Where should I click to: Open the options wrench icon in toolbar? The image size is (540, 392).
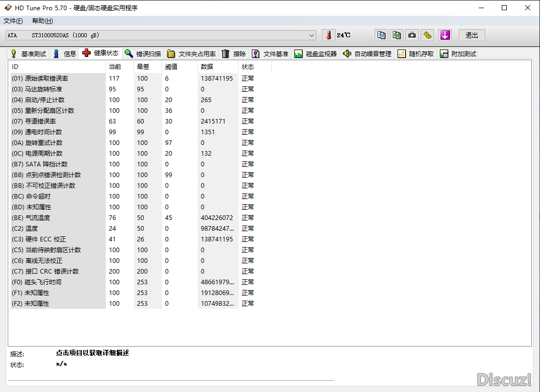tap(428, 35)
